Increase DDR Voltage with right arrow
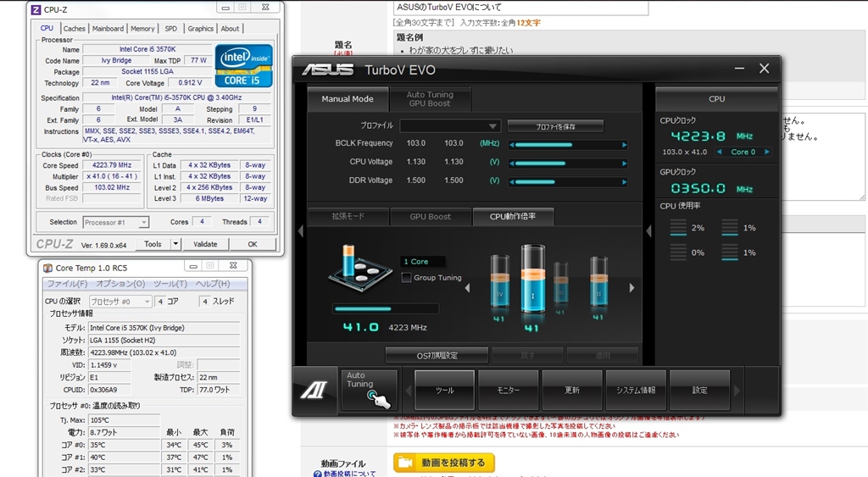The height and width of the screenshot is (477, 868). tap(625, 181)
